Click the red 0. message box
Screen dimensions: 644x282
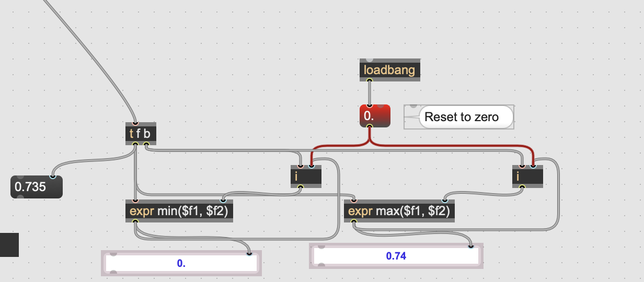point(375,115)
